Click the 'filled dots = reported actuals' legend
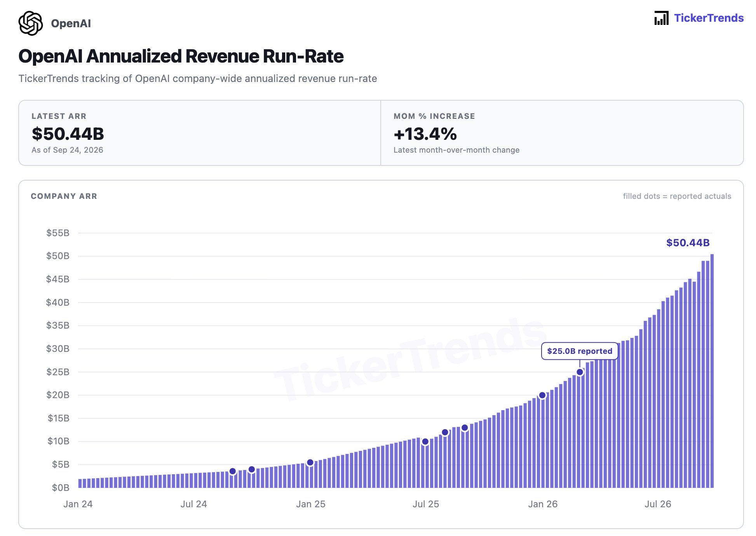 [677, 196]
